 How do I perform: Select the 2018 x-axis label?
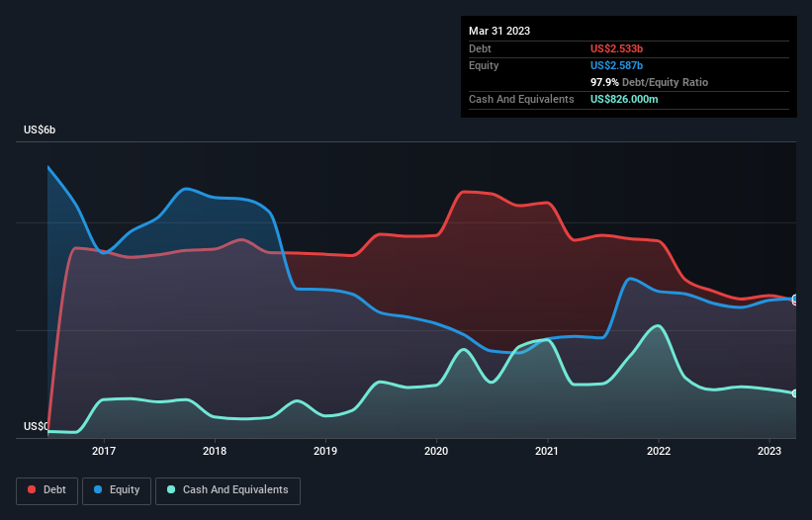coord(215,451)
